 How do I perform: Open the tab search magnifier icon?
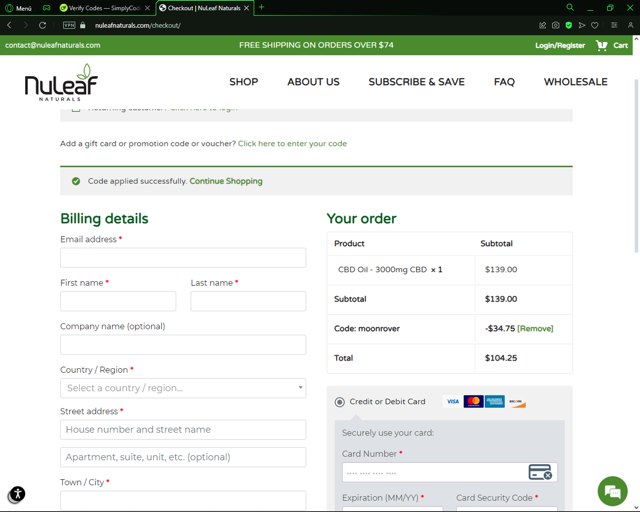570,7
